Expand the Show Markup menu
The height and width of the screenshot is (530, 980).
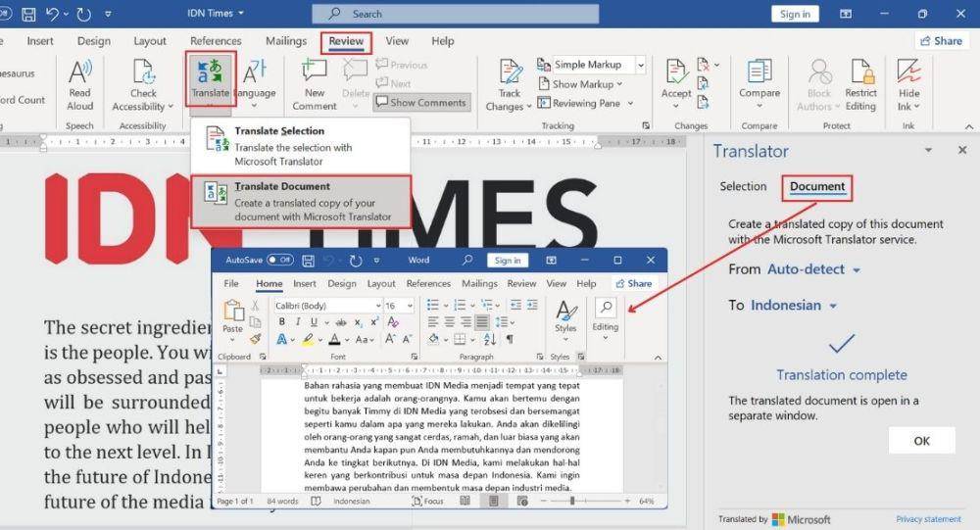click(x=580, y=83)
